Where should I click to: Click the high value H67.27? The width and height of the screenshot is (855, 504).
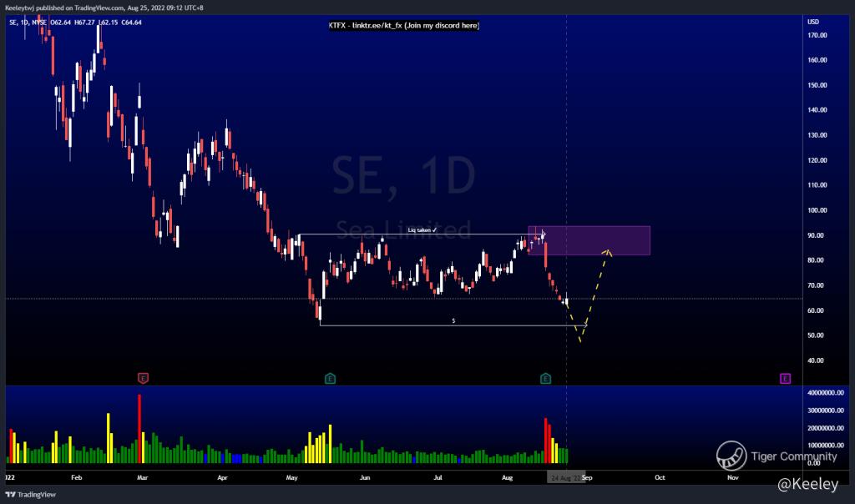pos(84,23)
